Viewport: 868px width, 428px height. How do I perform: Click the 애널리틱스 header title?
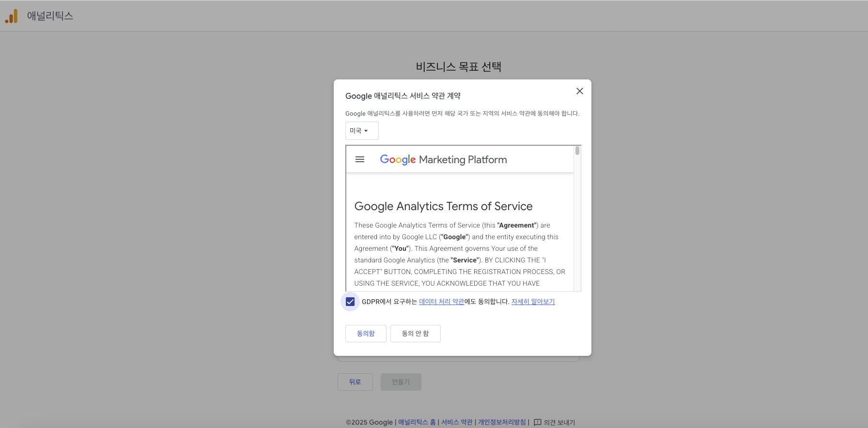(50, 16)
